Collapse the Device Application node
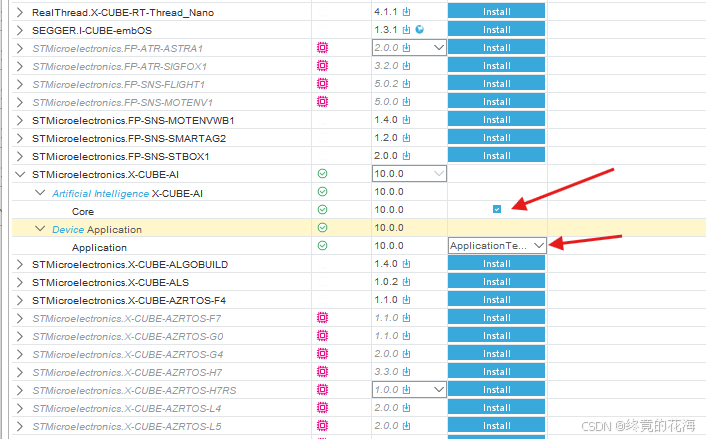 coord(40,229)
